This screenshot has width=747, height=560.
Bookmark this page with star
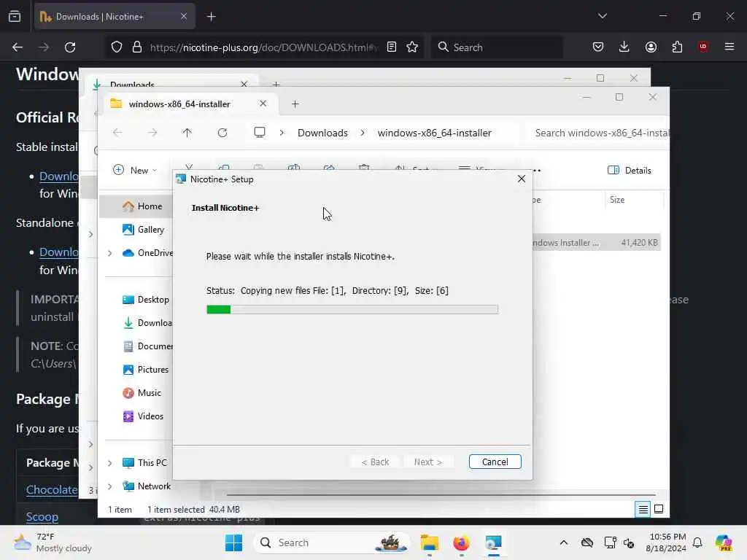[x=413, y=47]
